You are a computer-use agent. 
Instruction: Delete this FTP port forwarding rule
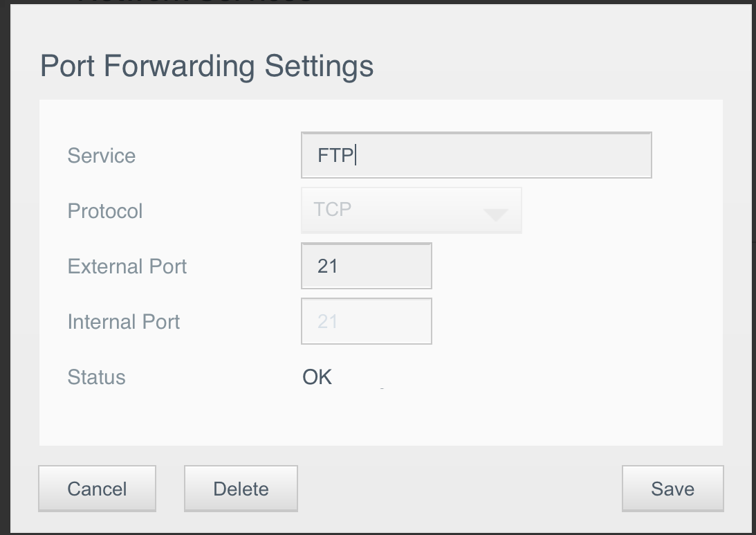click(241, 489)
